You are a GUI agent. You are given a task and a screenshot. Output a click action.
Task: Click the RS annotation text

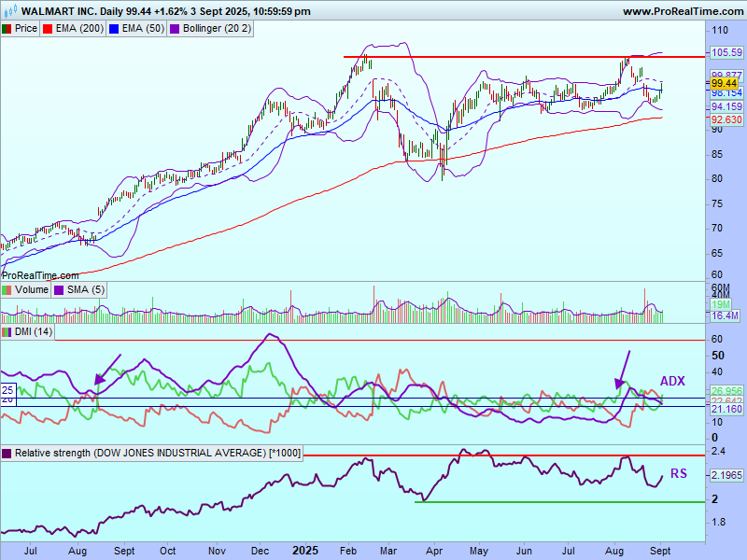pos(679,473)
